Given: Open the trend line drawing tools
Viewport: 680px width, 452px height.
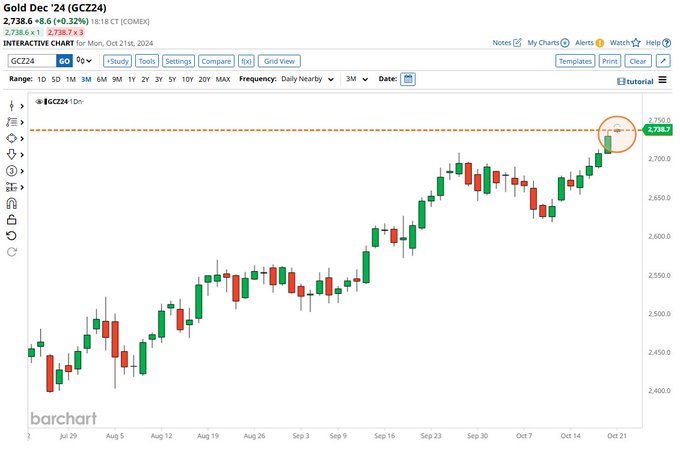Looking at the screenshot, I should click(x=12, y=122).
